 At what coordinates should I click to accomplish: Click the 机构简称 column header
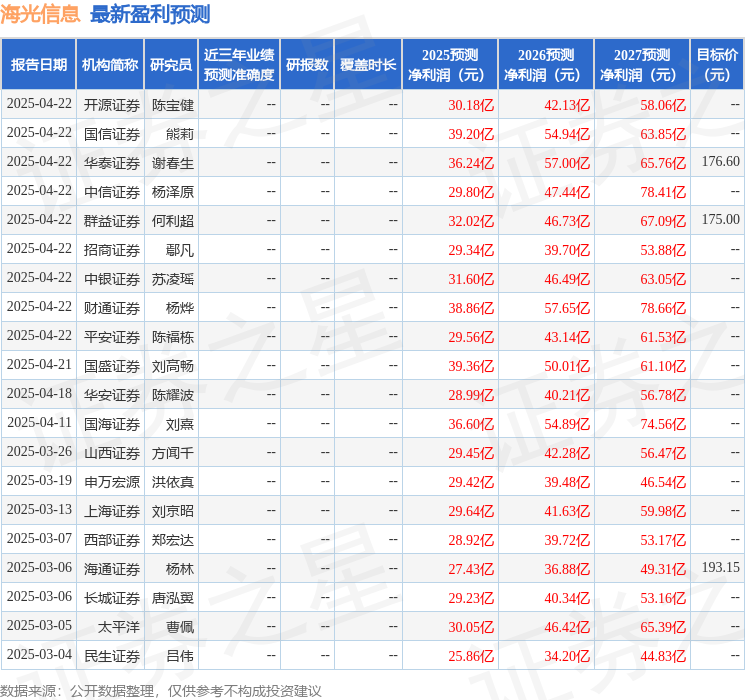(110, 65)
